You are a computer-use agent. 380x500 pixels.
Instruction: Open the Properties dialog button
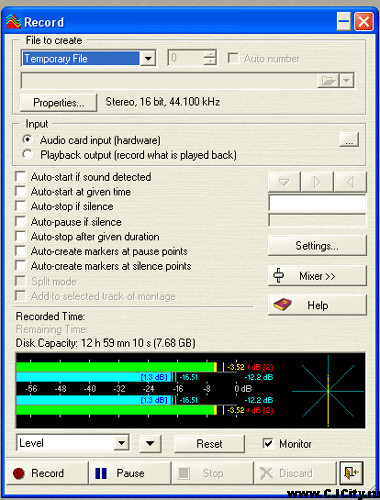tap(58, 102)
